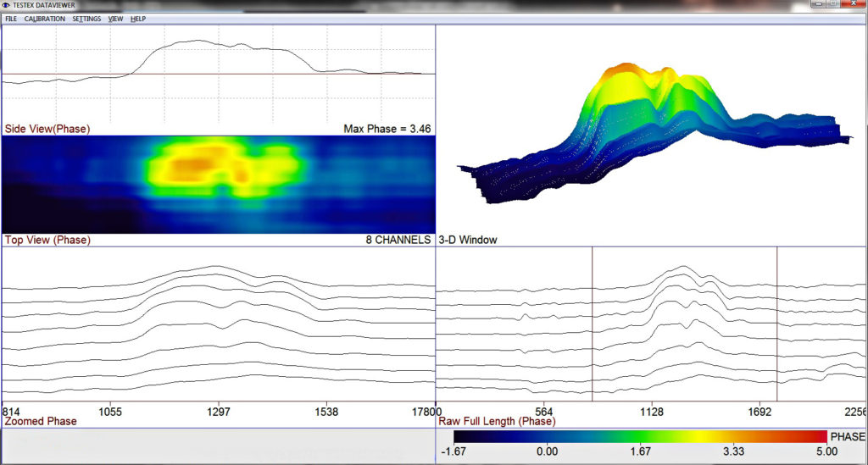Click the Side View(Phase) label

tap(47, 129)
